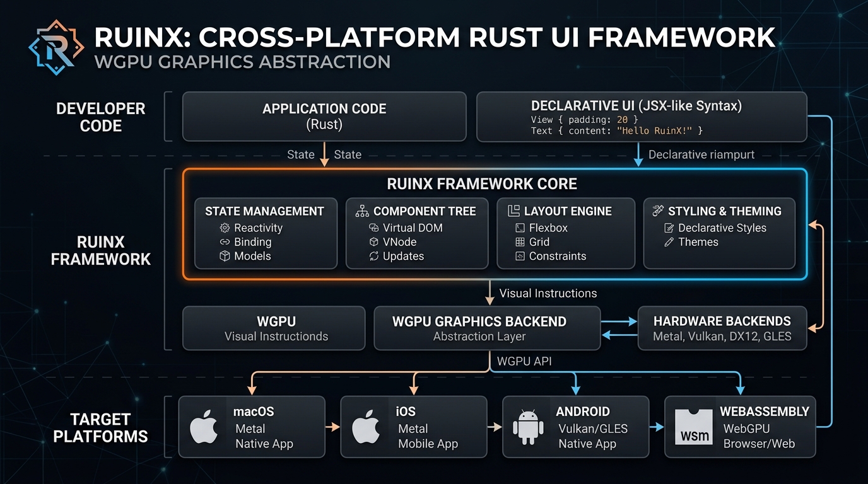The height and width of the screenshot is (484, 868).
Task: Click the refresh icon beside Updates
Action: pyautogui.click(x=373, y=256)
